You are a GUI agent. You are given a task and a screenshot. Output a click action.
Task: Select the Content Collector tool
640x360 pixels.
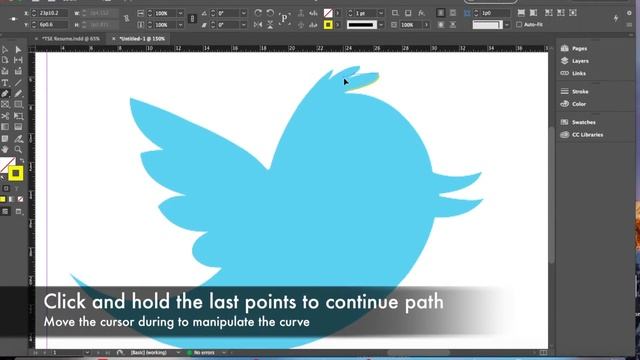[x=5, y=71]
